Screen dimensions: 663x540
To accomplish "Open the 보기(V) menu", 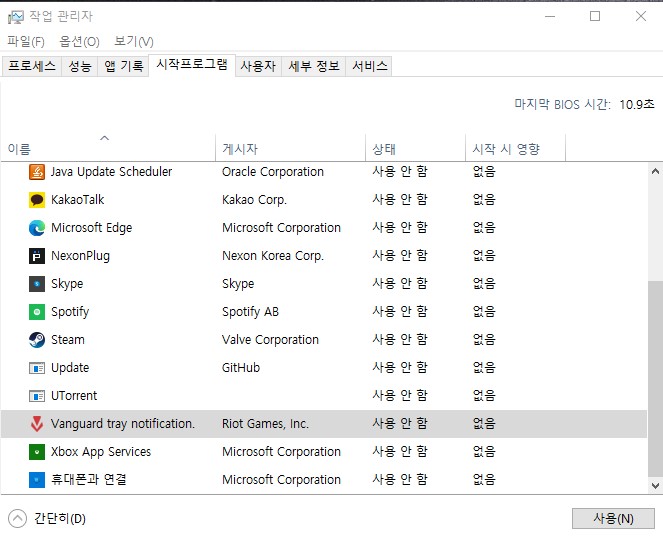I will click(x=134, y=41).
